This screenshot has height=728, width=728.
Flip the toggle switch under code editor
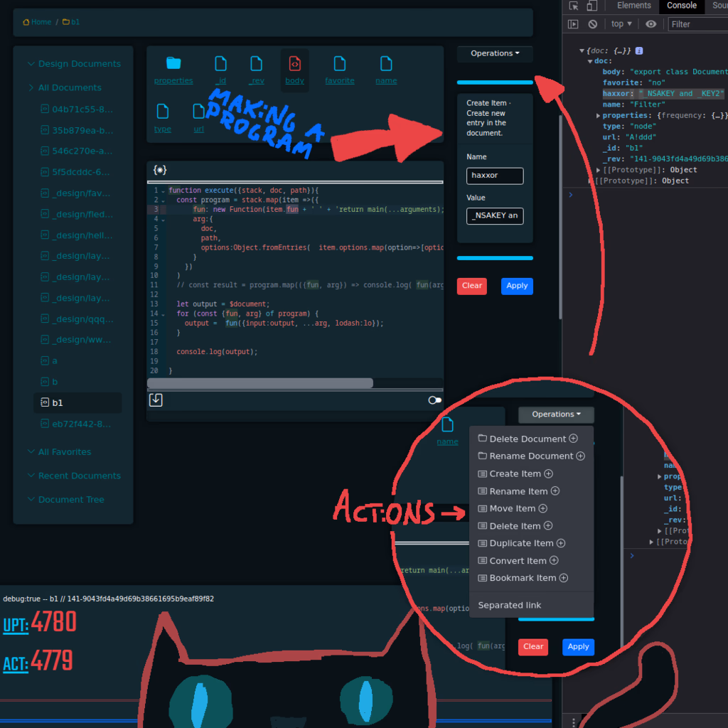point(434,400)
